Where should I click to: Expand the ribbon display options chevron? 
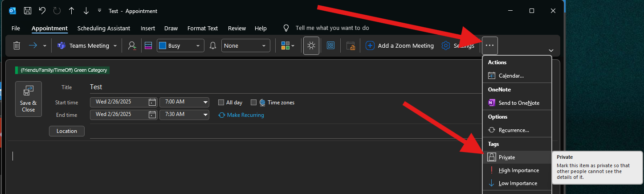click(551, 50)
